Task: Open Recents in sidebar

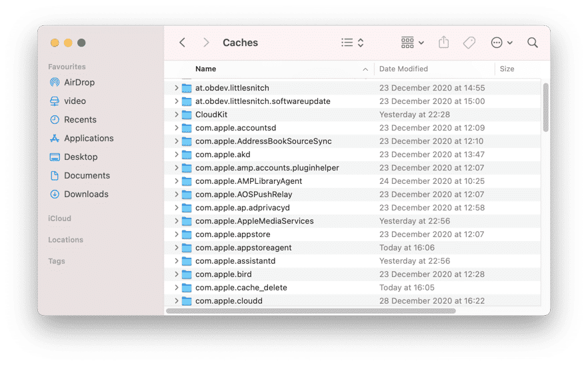Action: [x=73, y=119]
